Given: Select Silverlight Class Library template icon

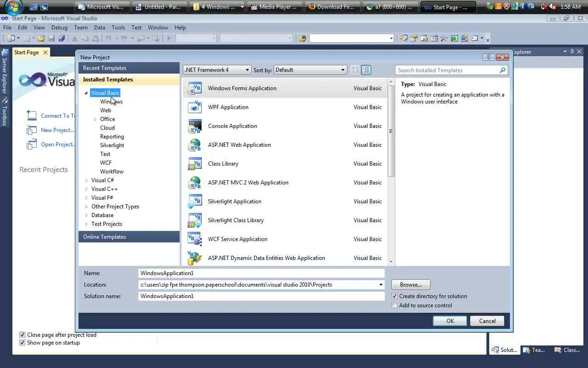Looking at the screenshot, I should click(x=195, y=220).
